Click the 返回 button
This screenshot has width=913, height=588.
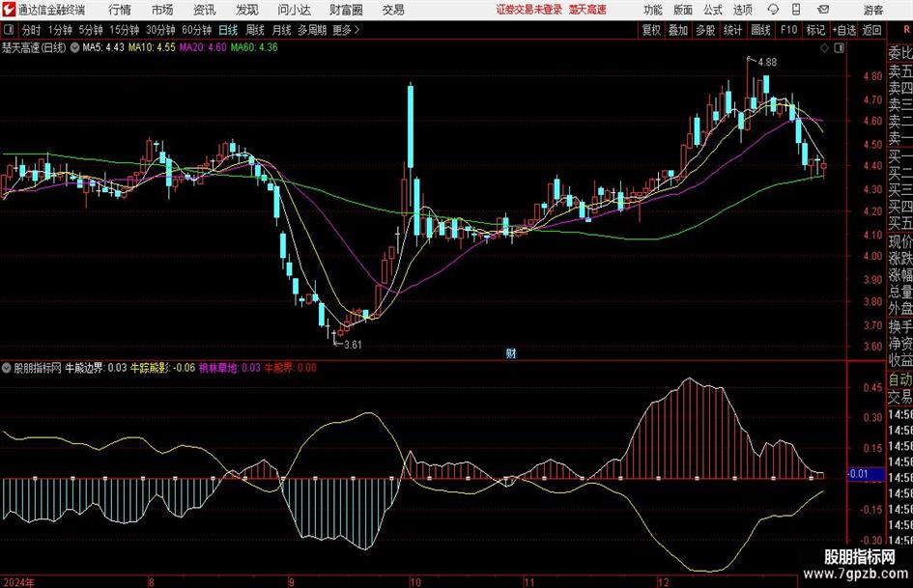pyautogui.click(x=871, y=30)
